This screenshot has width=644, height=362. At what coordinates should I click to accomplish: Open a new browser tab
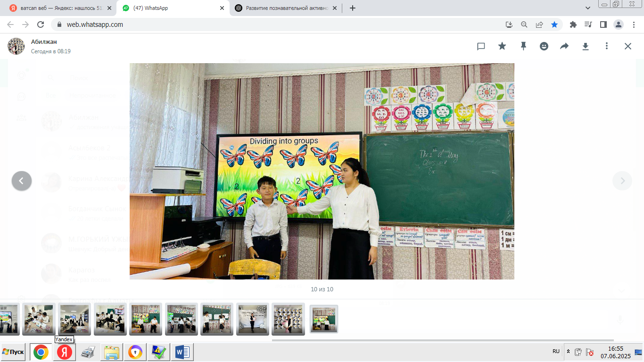coord(353,8)
